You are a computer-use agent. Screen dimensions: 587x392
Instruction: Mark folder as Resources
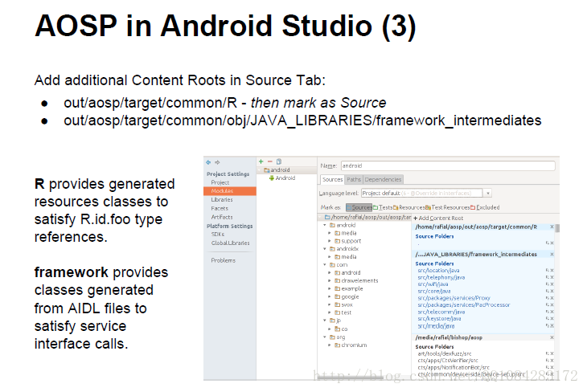point(408,207)
